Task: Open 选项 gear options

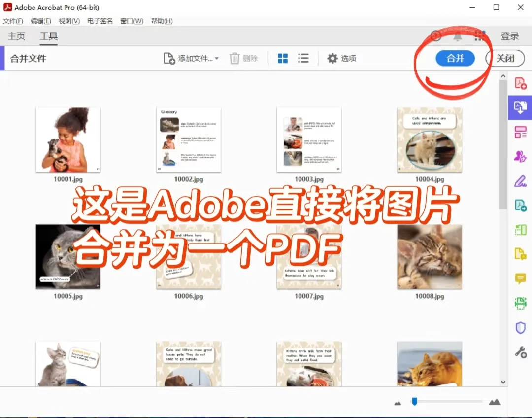Action: coord(342,58)
